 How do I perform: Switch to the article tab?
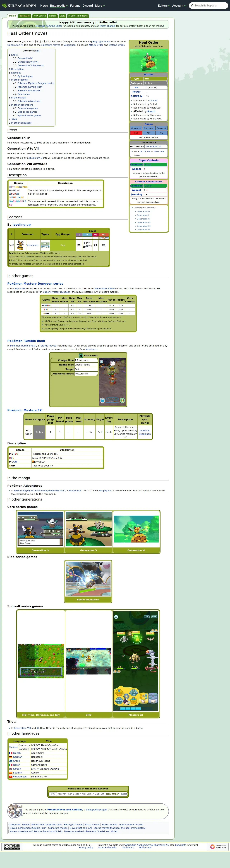tap(12, 16)
